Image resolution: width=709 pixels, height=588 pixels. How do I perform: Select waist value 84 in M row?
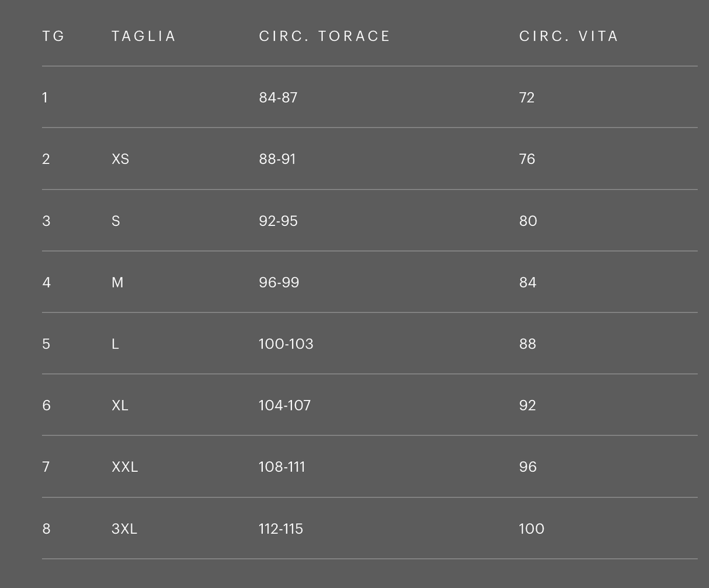click(x=527, y=283)
